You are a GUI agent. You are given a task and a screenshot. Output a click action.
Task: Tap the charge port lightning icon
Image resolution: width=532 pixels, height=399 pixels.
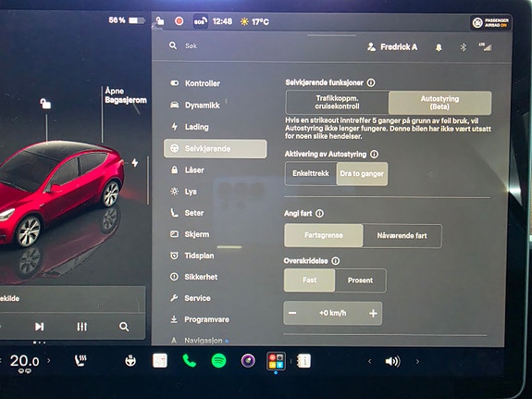pos(135,163)
